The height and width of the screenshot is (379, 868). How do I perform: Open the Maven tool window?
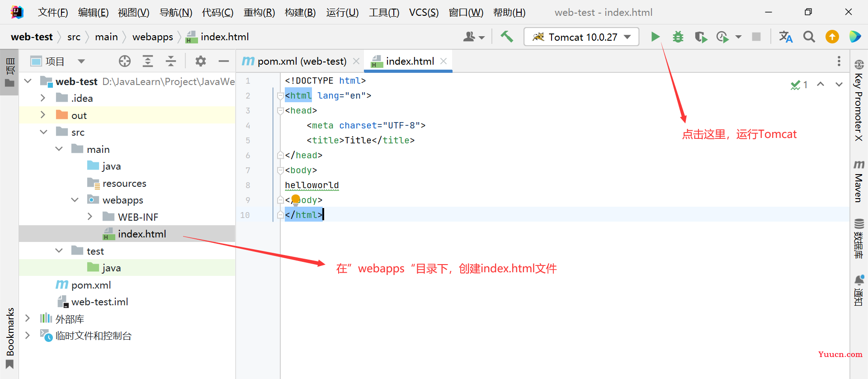[859, 181]
